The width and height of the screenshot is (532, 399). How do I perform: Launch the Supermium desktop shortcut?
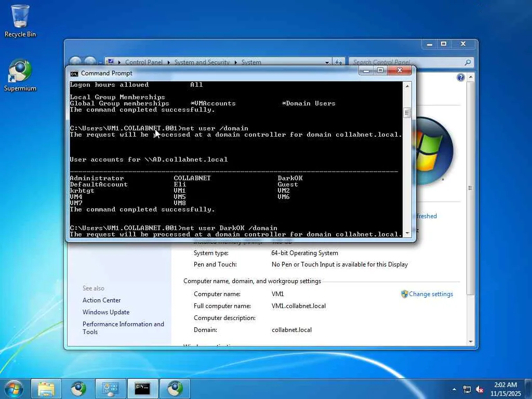click(20, 75)
